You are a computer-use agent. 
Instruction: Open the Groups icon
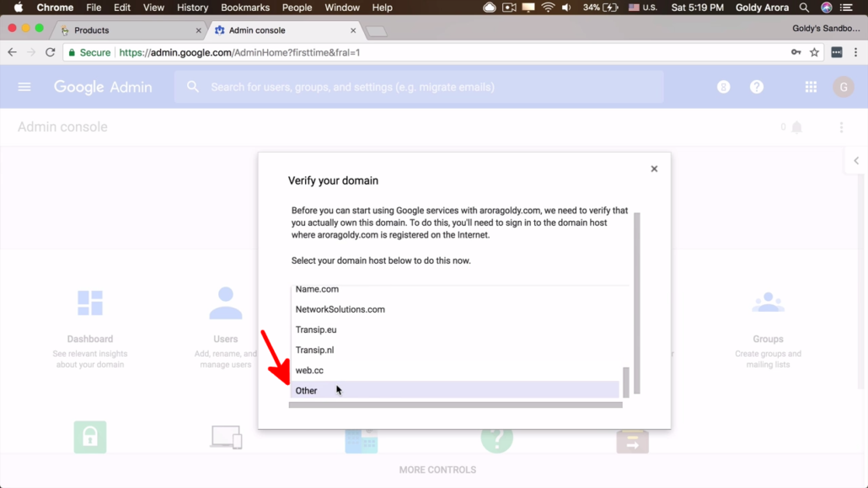tap(768, 303)
